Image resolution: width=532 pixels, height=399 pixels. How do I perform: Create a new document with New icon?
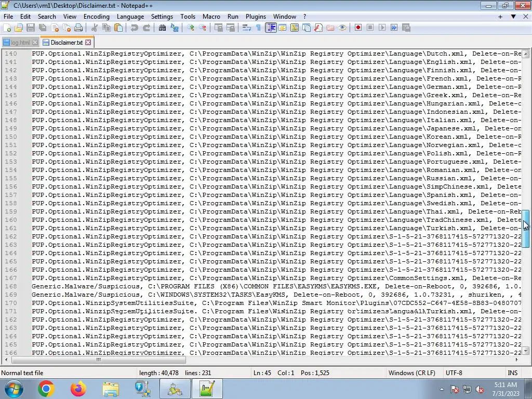(x=7, y=28)
